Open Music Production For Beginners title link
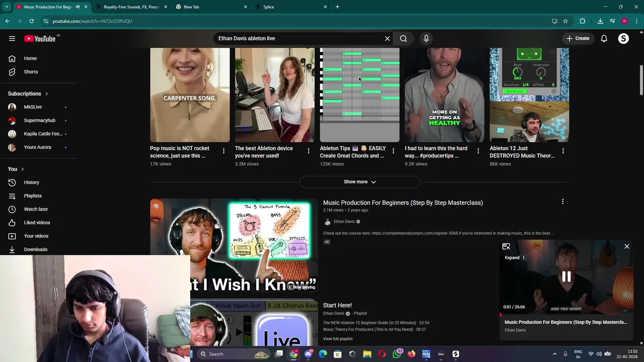Image resolution: width=644 pixels, height=362 pixels. coord(403,203)
